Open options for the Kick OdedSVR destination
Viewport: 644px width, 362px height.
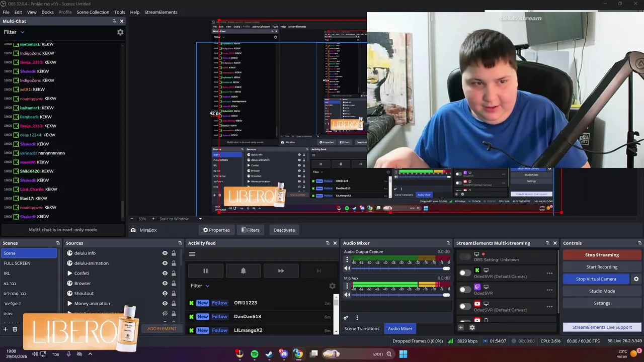[549, 273]
